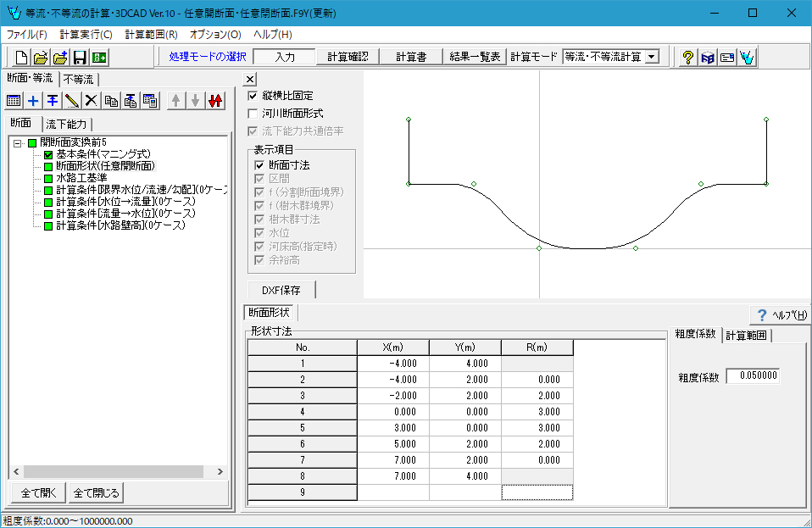
Task: Click the cyan water channel icon
Action: (747, 58)
